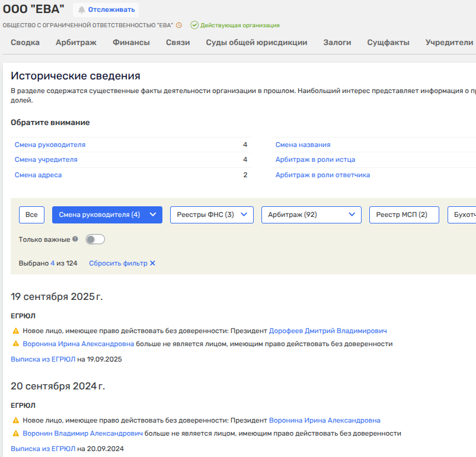Image resolution: width=476 pixels, height=457 pixels.
Task: Switch to the Финансы tab
Action: click(131, 42)
